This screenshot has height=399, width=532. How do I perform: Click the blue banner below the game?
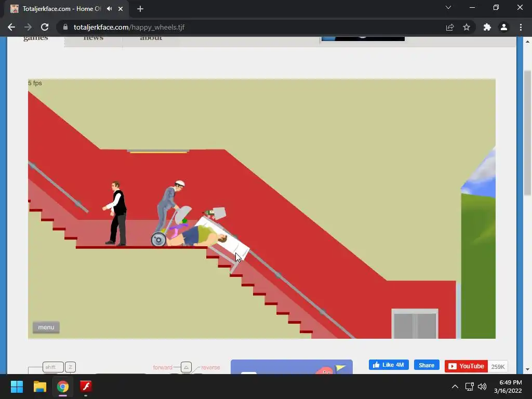click(x=291, y=367)
